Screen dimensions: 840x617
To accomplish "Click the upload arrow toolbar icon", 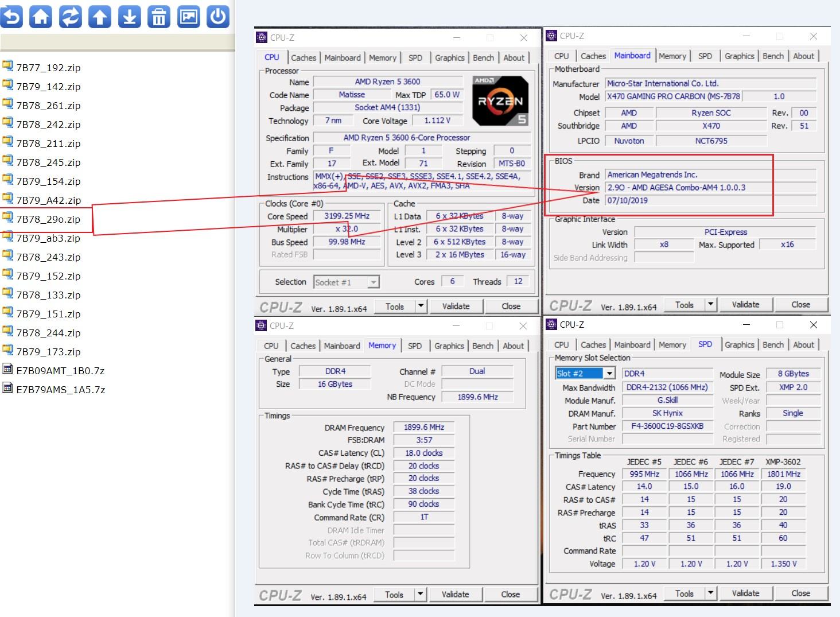I will [100, 17].
